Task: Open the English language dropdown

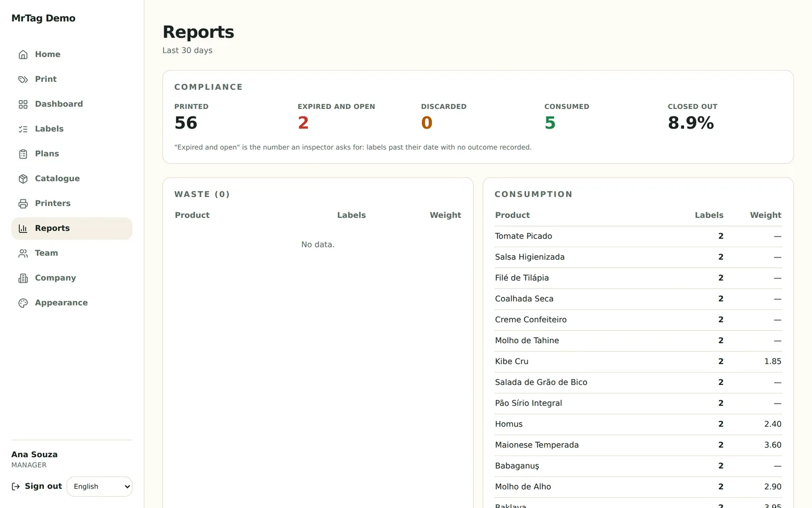Action: [99, 487]
